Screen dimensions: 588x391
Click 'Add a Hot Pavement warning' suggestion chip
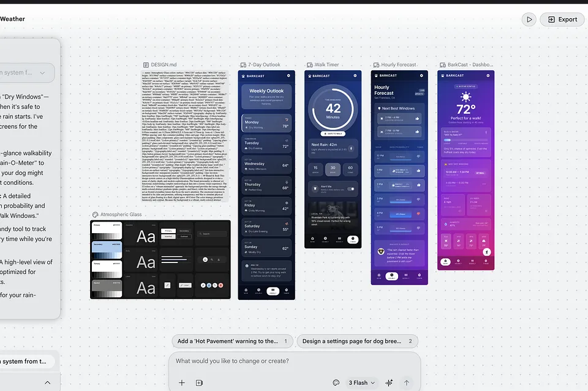coord(233,341)
